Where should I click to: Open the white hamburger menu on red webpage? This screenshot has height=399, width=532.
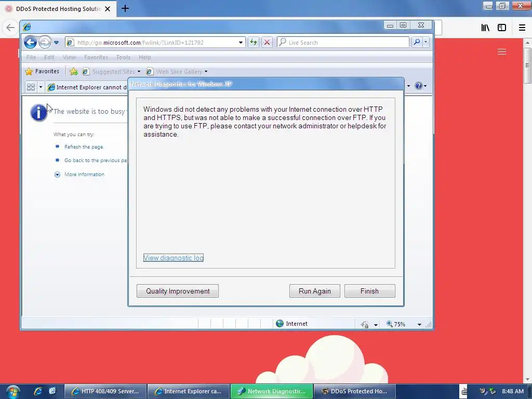(x=502, y=52)
